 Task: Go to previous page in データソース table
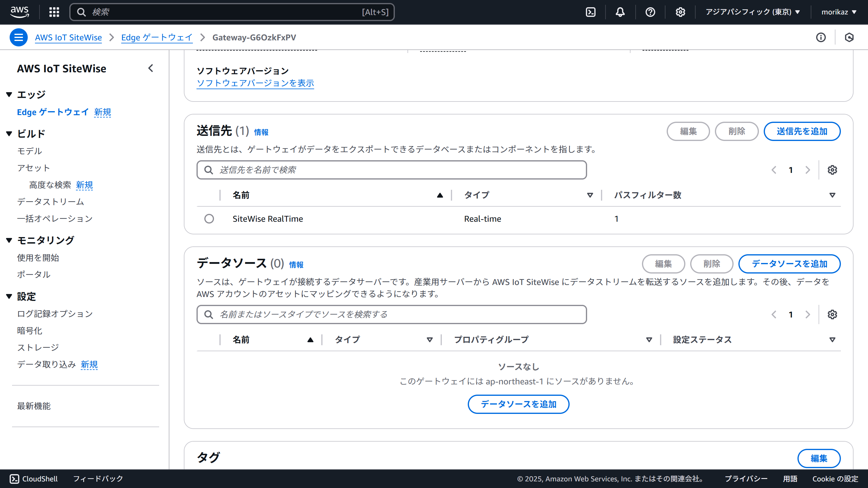pyautogui.click(x=774, y=314)
